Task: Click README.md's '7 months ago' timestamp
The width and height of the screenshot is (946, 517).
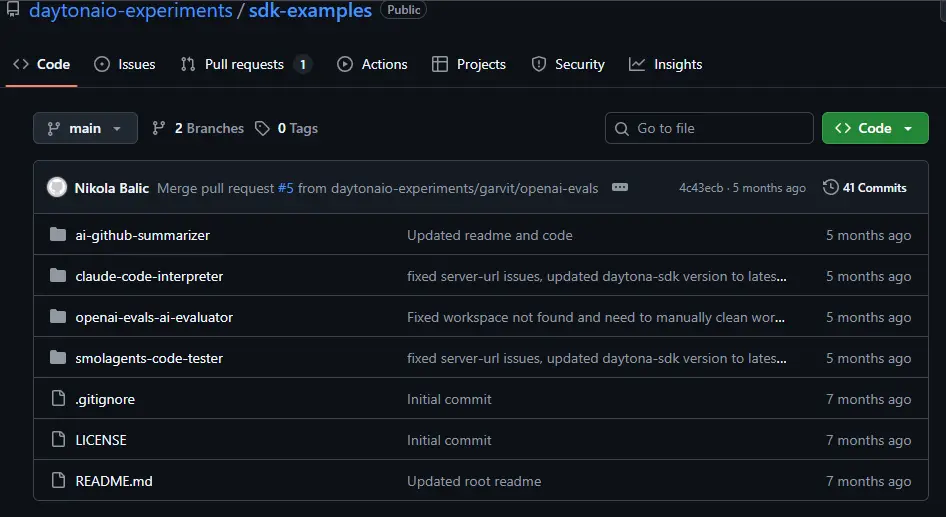Action: 869,481
